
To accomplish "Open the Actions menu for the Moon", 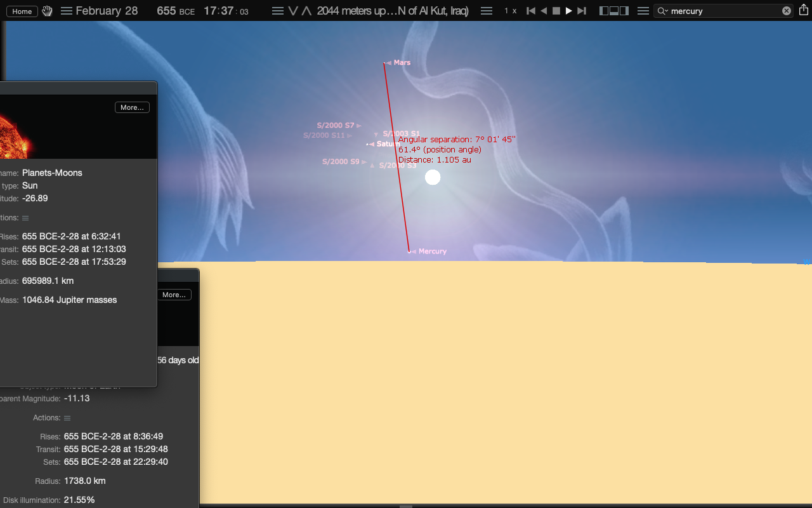I will pyautogui.click(x=67, y=418).
